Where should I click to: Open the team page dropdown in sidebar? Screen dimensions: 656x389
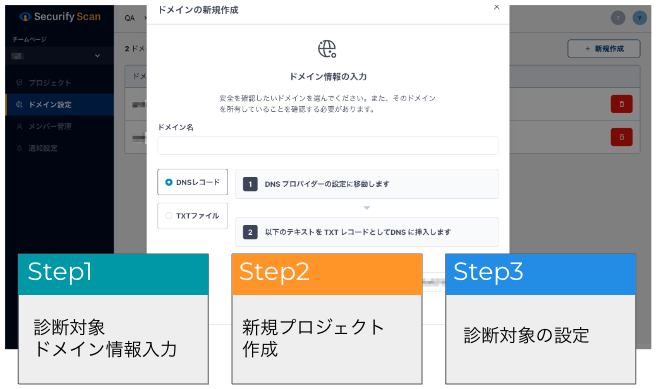tap(59, 56)
